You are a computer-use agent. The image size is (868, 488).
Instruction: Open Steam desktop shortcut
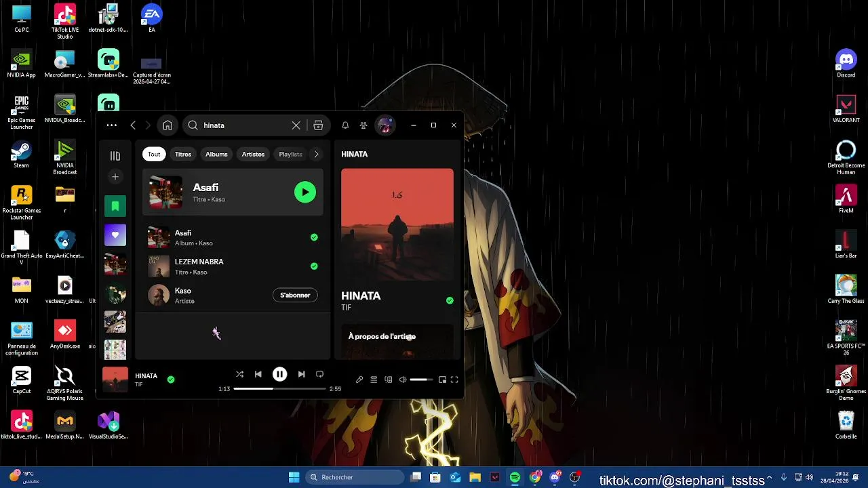click(x=21, y=155)
